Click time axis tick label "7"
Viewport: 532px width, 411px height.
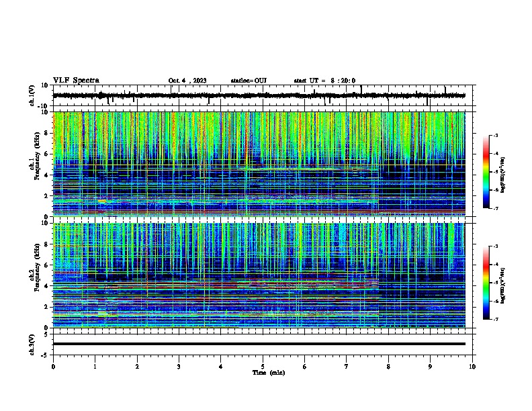tap(347, 366)
